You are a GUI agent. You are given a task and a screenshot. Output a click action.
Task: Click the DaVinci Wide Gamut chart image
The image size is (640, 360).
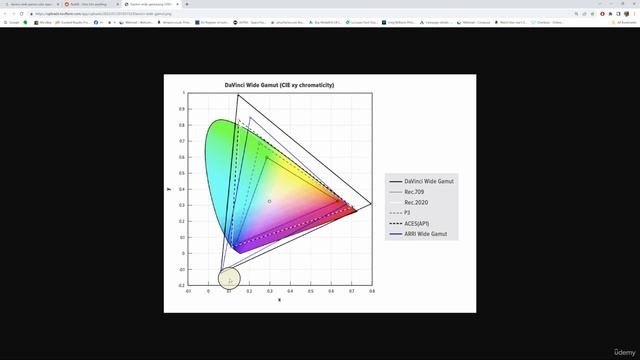320,193
